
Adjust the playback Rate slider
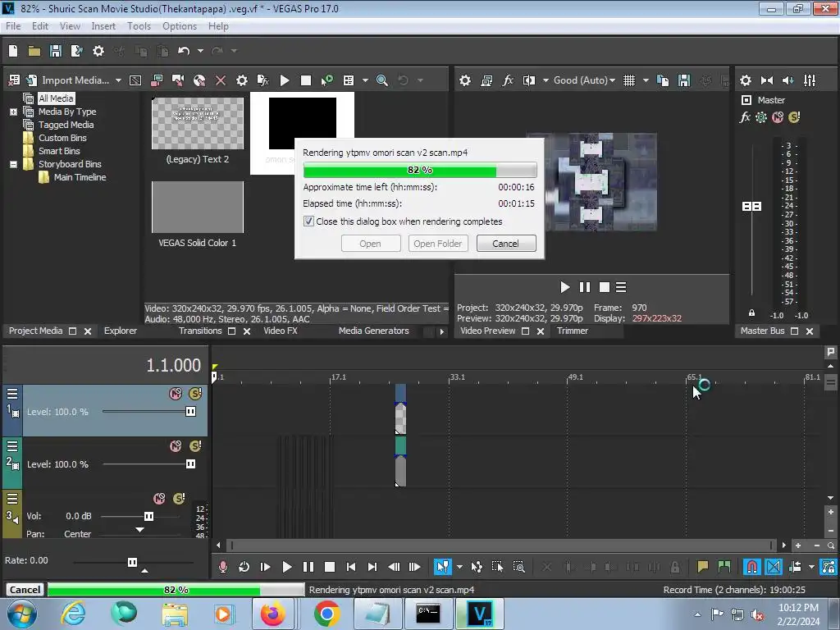click(132, 562)
